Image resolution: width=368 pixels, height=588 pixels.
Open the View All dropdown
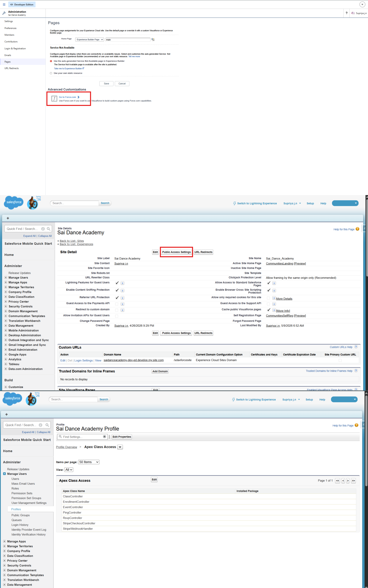click(x=69, y=470)
